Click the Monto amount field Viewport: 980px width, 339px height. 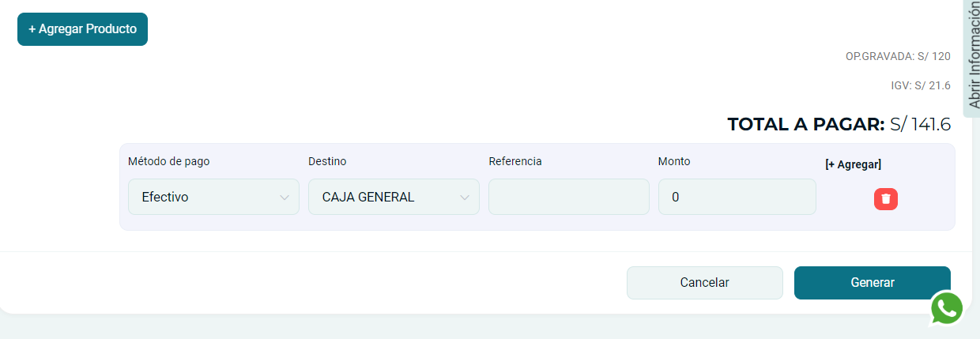737,197
